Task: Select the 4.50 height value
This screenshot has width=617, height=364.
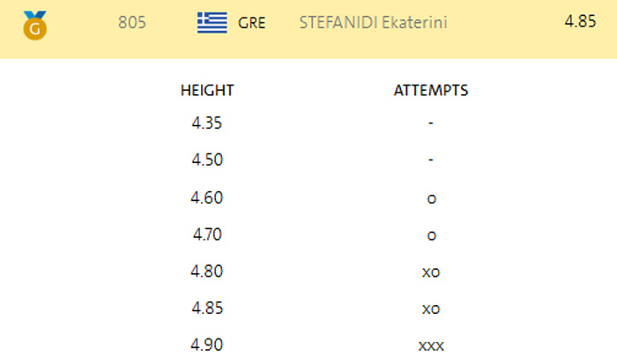Action: click(207, 160)
